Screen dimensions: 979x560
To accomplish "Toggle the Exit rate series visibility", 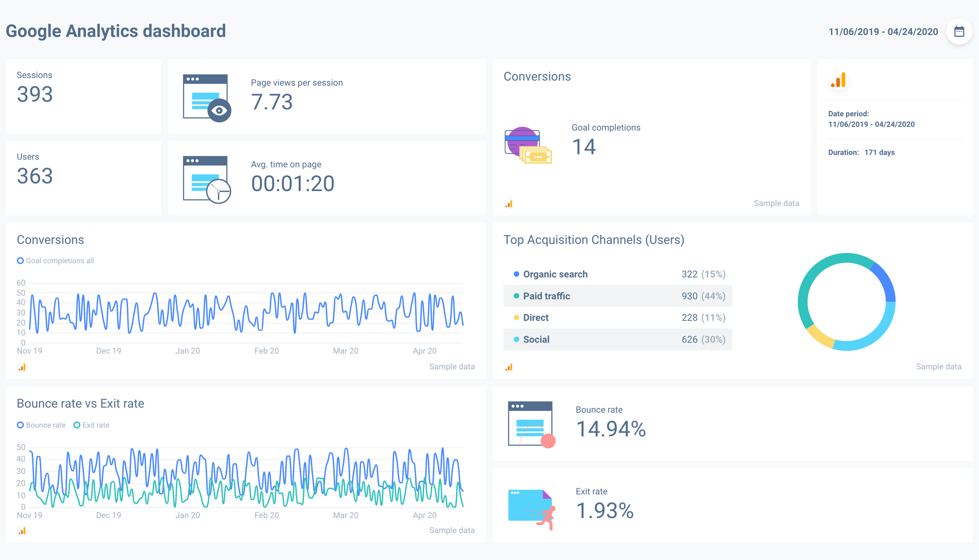I will click(x=92, y=425).
